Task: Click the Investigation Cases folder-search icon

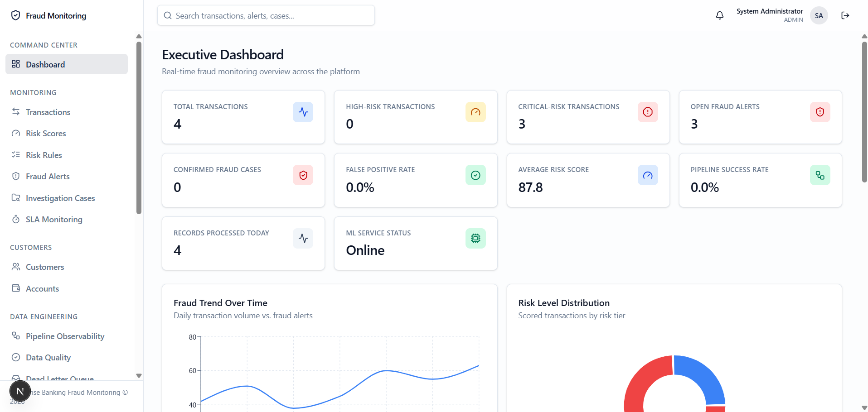Action: [16, 197]
